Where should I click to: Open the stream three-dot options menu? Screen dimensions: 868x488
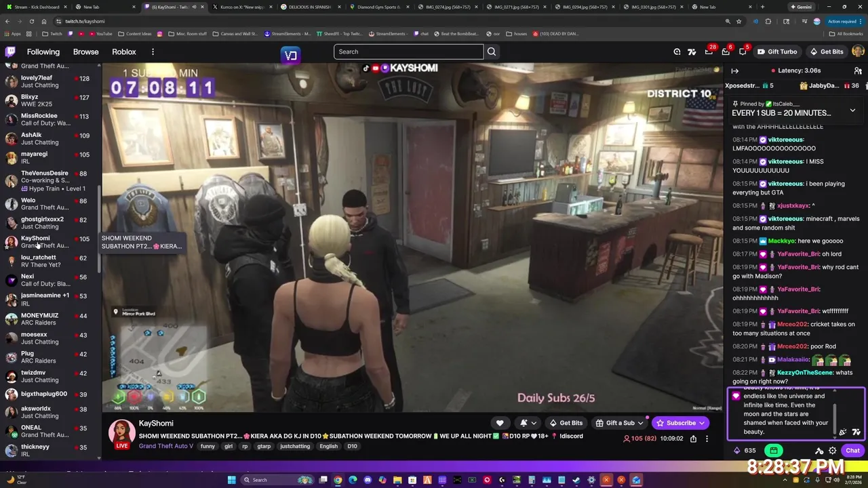tap(707, 439)
